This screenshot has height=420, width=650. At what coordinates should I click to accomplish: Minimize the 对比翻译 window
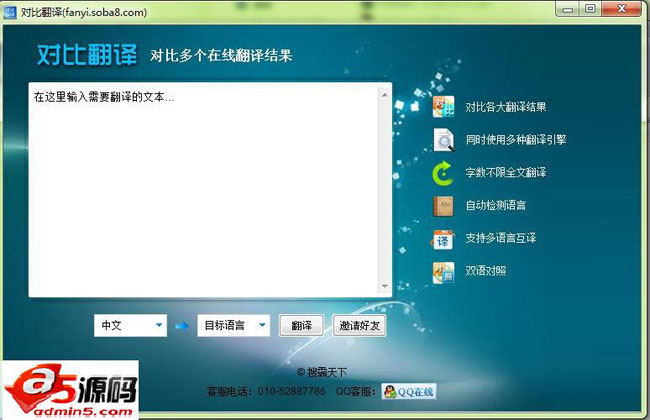click(568, 10)
